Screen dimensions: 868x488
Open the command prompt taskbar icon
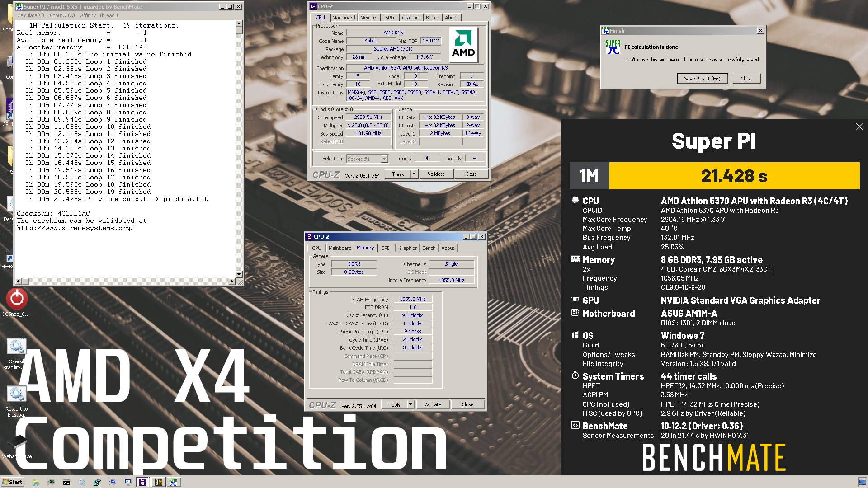click(x=66, y=482)
